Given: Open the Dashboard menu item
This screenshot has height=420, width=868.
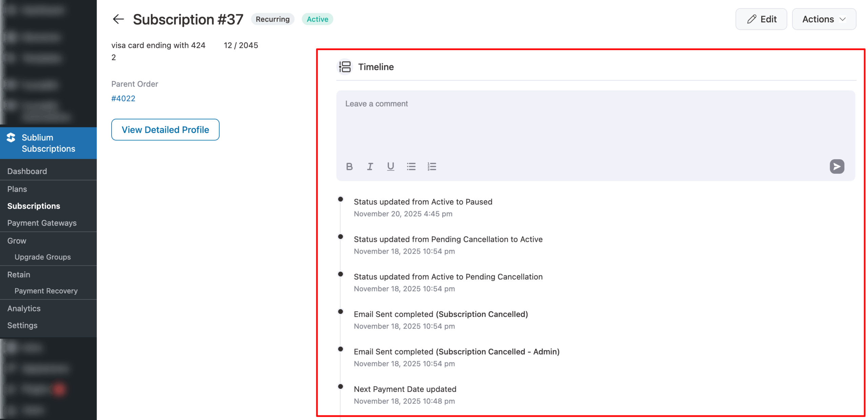Looking at the screenshot, I should pyautogui.click(x=27, y=171).
